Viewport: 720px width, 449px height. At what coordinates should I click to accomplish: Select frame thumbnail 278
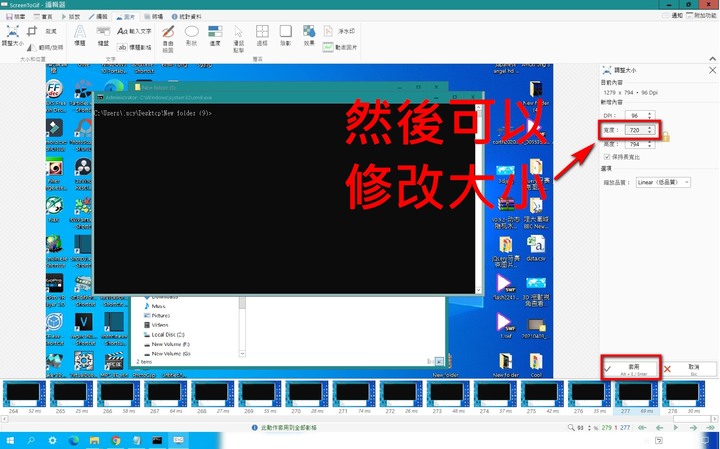pyautogui.click(x=683, y=398)
